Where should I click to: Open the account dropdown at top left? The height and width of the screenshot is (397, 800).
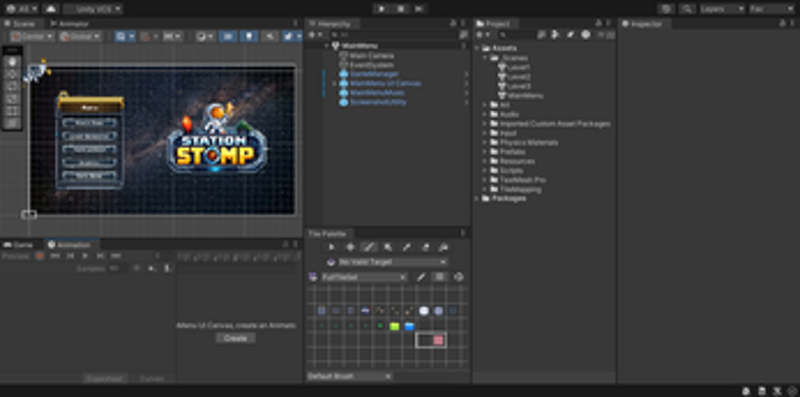pyautogui.click(x=21, y=9)
